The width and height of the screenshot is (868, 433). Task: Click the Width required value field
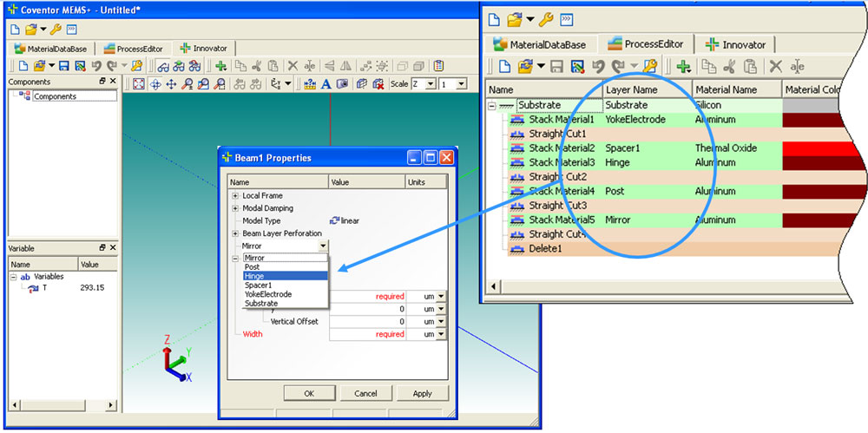367,334
